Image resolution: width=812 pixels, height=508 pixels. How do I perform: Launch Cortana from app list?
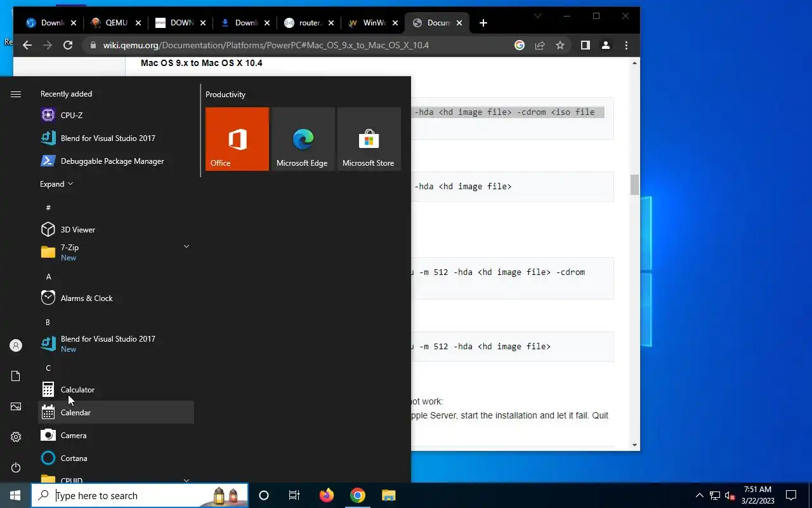(x=116, y=458)
